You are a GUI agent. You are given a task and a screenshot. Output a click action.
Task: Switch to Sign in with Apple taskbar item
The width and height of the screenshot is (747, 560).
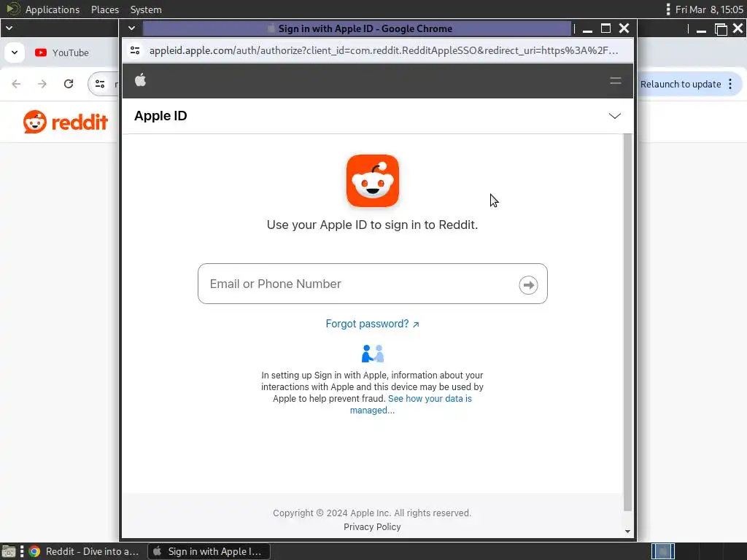pos(209,551)
